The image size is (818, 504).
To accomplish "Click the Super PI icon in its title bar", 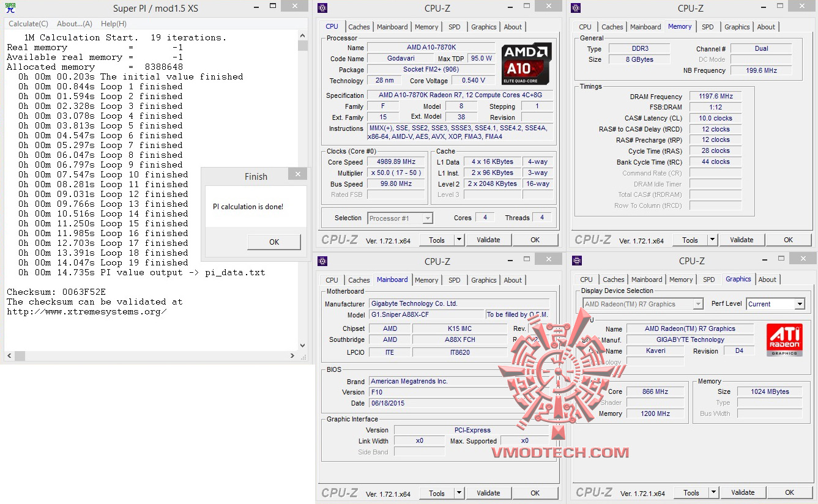I will point(10,8).
